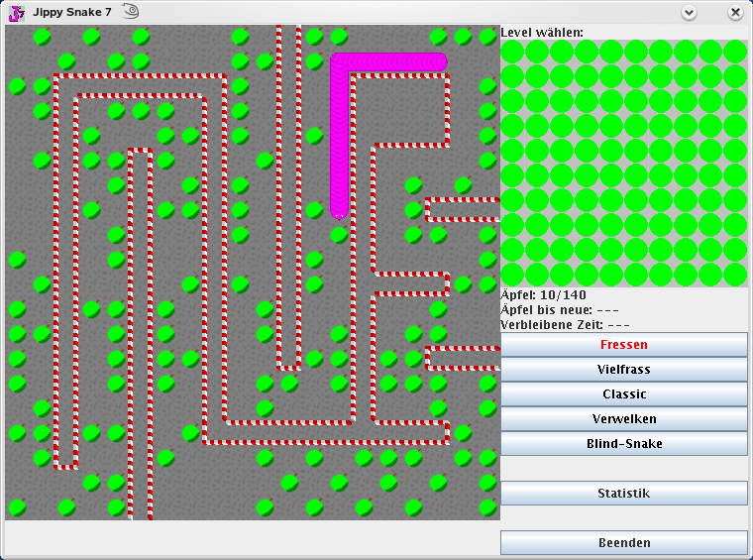Switch to the Vielfrass mode

tap(624, 370)
